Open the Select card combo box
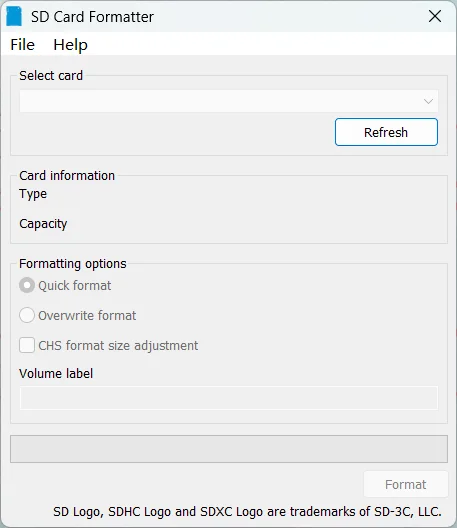Viewport: 457px width, 528px height. point(229,101)
